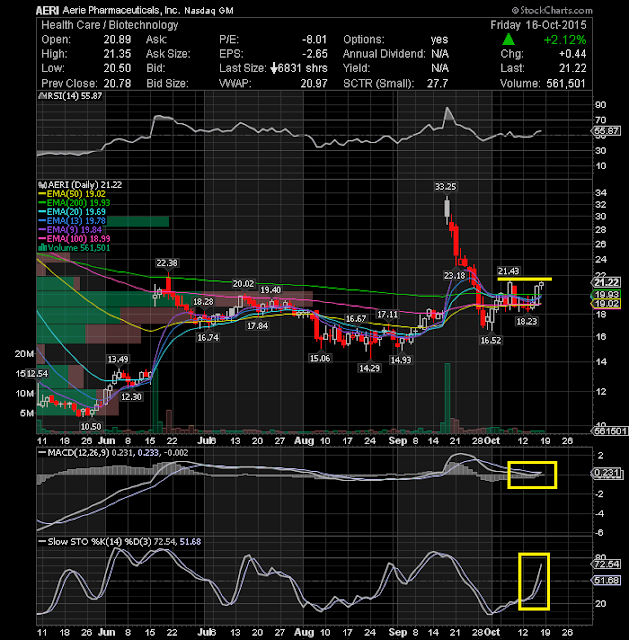Click the EPS value -2.65
This screenshot has width=629, height=640.
tap(314, 54)
